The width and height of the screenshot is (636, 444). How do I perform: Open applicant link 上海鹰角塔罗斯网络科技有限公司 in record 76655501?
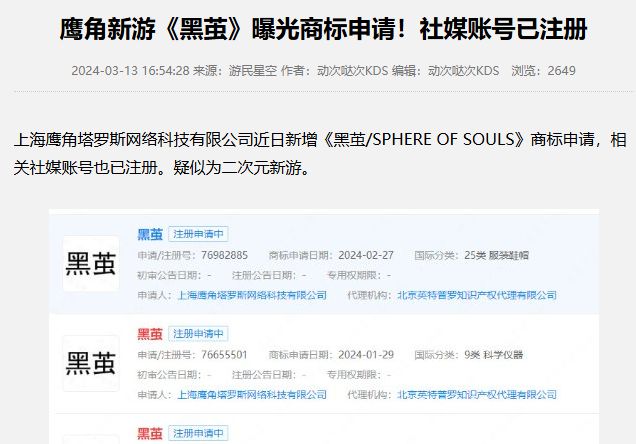(x=252, y=395)
